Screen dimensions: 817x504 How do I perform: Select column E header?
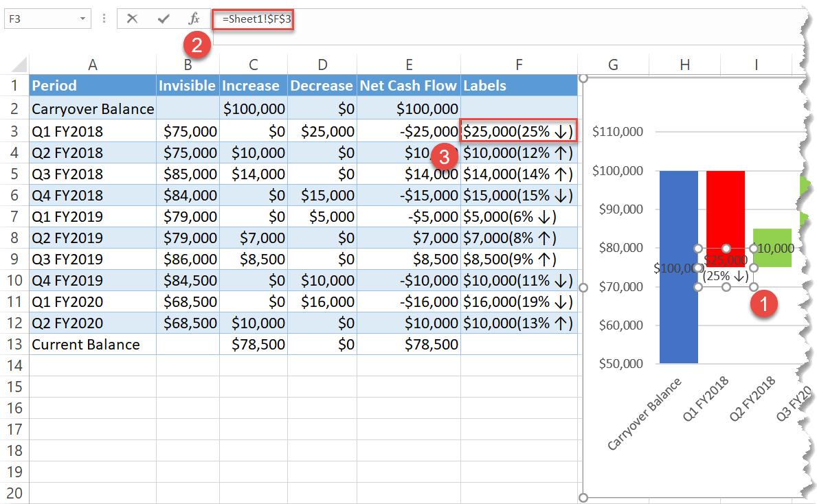pos(409,65)
